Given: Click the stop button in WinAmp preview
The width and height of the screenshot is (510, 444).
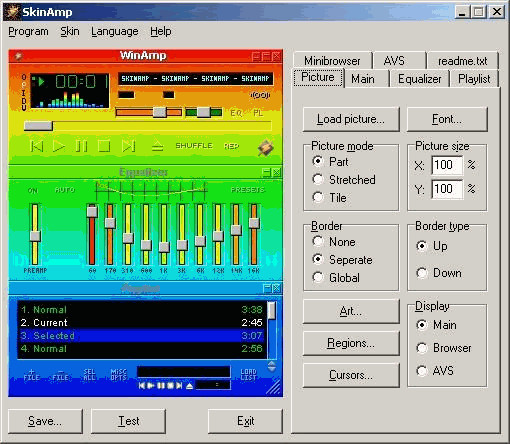Looking at the screenshot, I should point(104,146).
